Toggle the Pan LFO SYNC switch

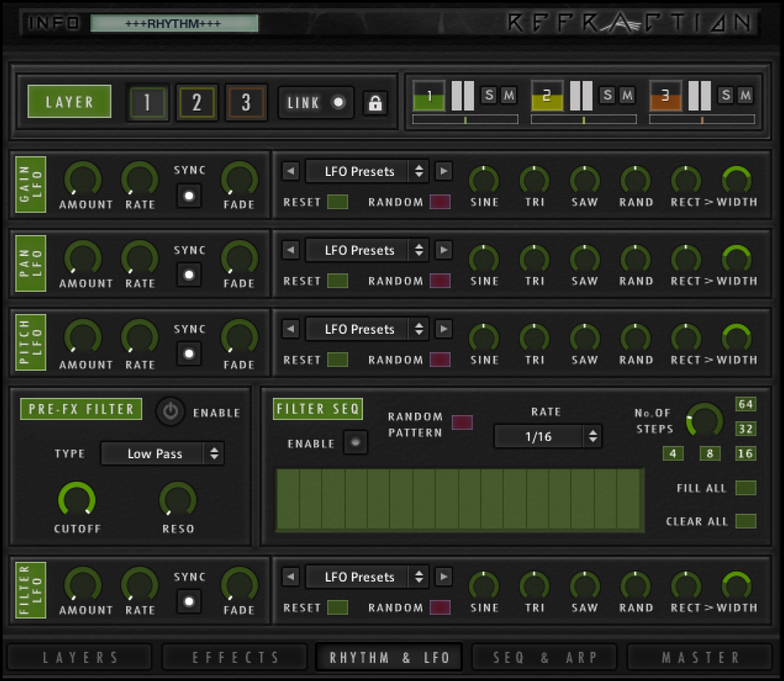(x=189, y=275)
